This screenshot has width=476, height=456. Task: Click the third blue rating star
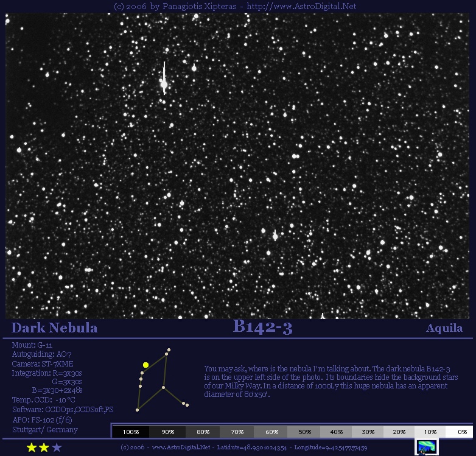[x=57, y=447]
